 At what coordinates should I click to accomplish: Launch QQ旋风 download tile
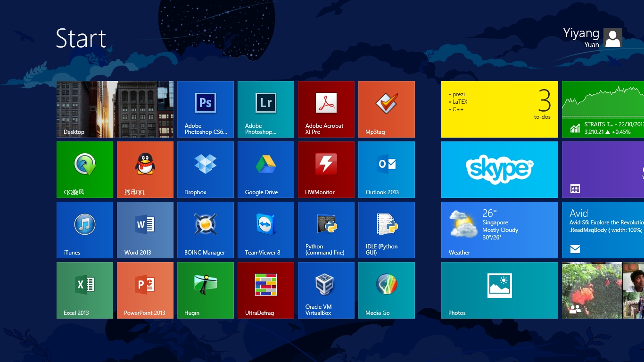pos(85,170)
